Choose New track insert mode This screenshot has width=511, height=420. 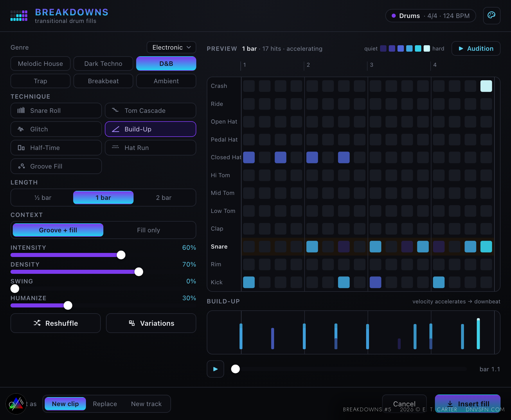[x=146, y=404]
